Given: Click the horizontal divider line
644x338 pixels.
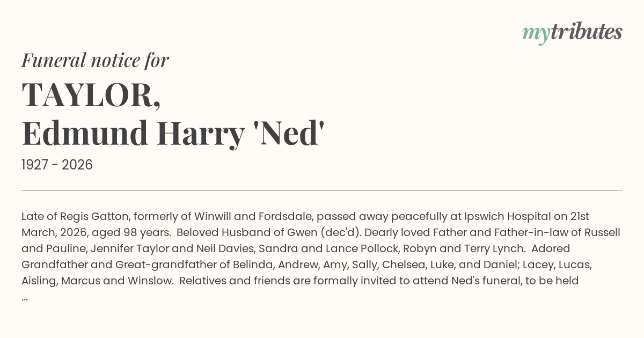Looking at the screenshot, I should coord(322,190).
